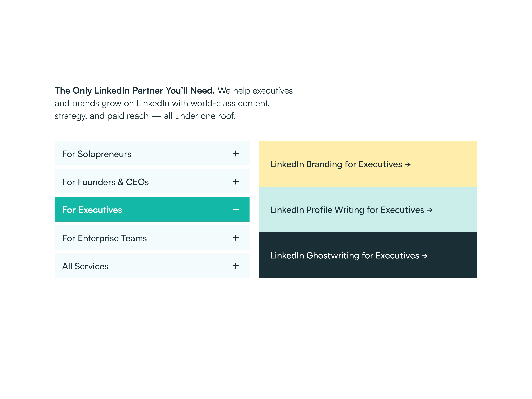Click the plus icon next to All Services
Image resolution: width=532 pixels, height=399 pixels.
click(x=235, y=266)
